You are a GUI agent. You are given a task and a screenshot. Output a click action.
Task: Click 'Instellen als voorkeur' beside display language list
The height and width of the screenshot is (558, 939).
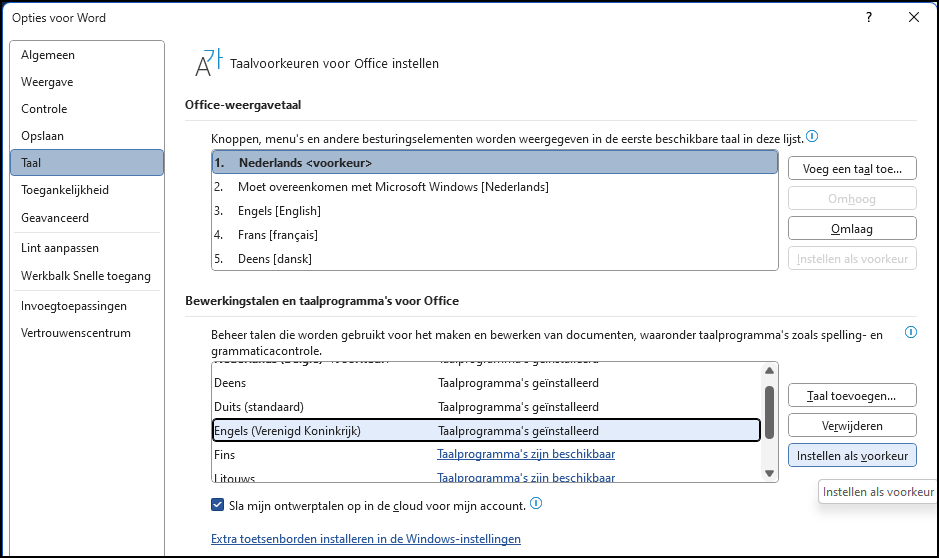click(852, 259)
